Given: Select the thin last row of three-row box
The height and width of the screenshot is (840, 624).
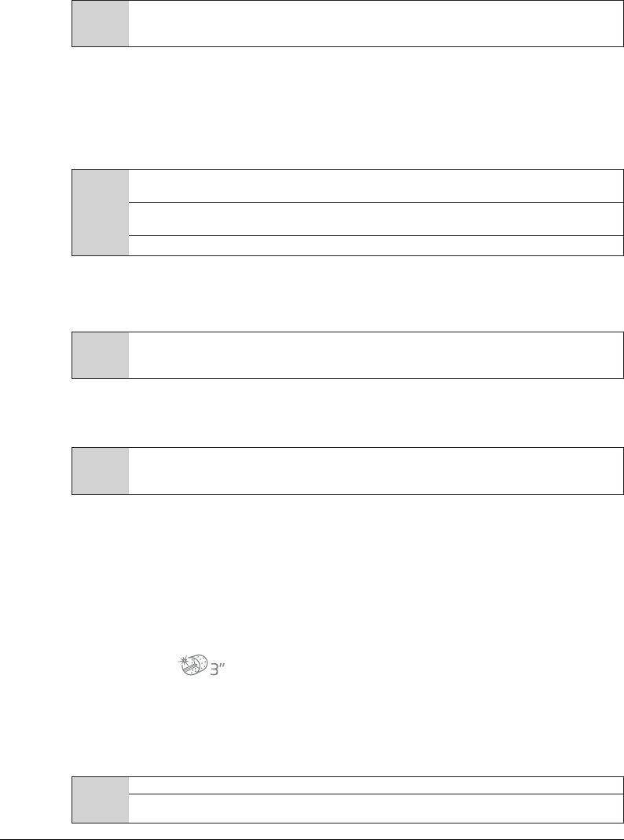Looking at the screenshot, I should click(376, 245).
